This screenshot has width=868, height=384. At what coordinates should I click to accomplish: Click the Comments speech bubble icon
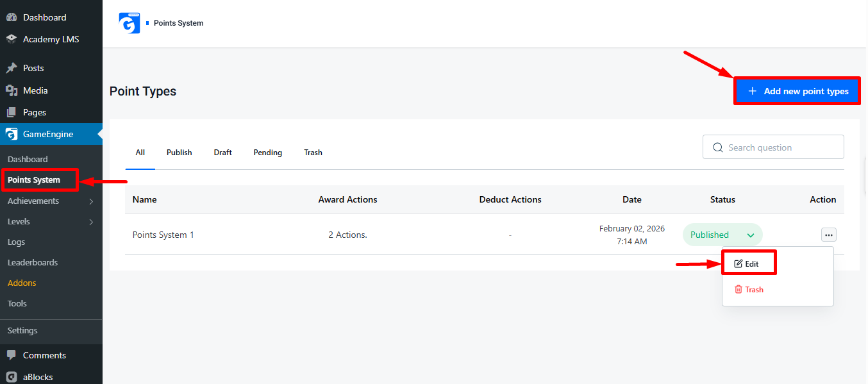[12, 355]
